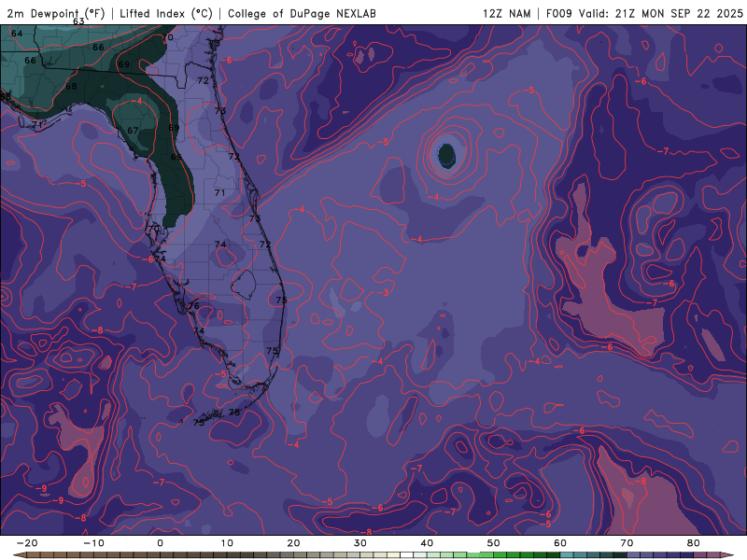This screenshot has height=560, width=747.
Task: Click the 50 label on the color scale
Action: tap(494, 543)
